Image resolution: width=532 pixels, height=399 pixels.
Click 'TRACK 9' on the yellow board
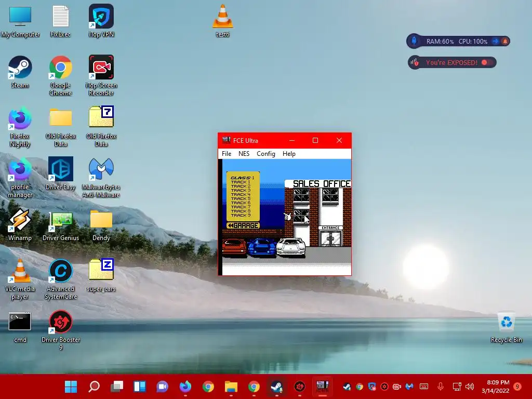(x=241, y=216)
